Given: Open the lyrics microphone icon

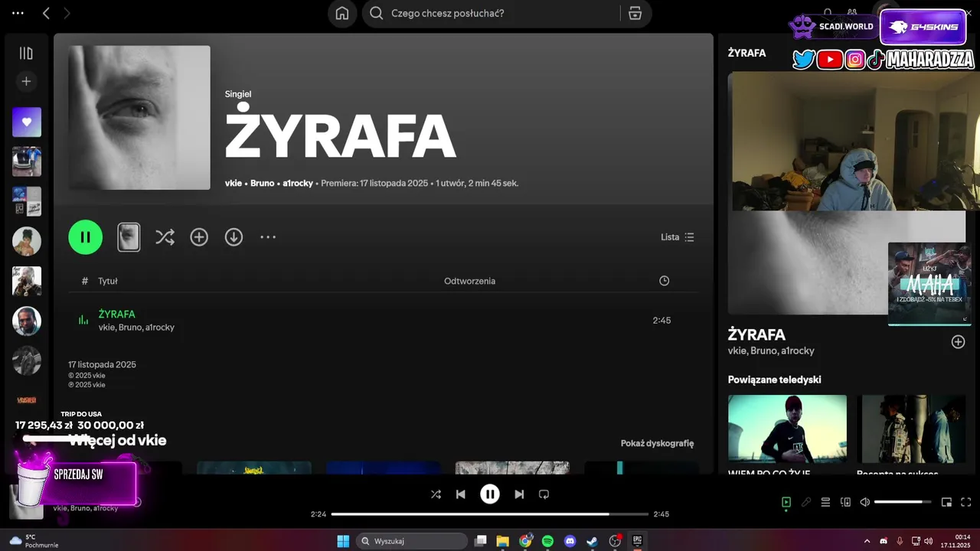Looking at the screenshot, I should click(805, 502).
